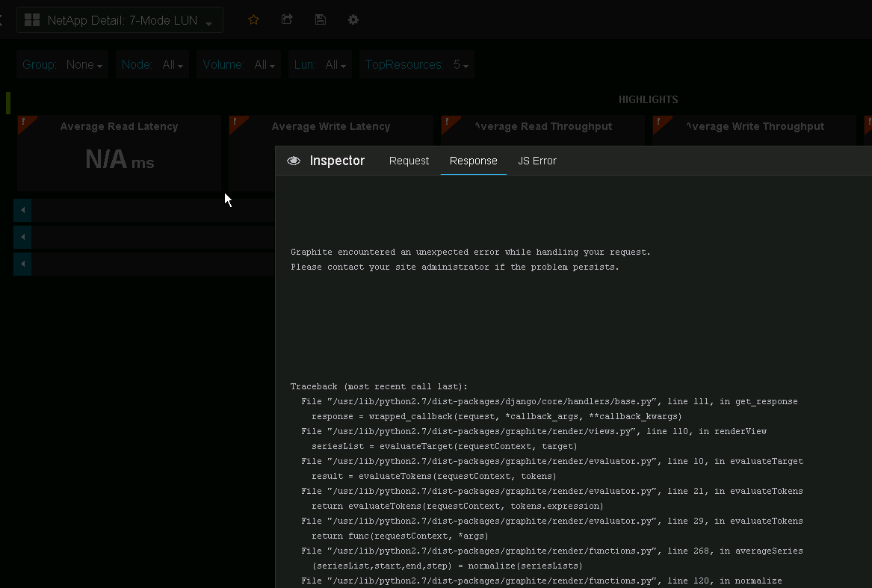872x588 pixels.
Task: Click error indicator on Average Write Throughput panel
Action: [x=658, y=121]
